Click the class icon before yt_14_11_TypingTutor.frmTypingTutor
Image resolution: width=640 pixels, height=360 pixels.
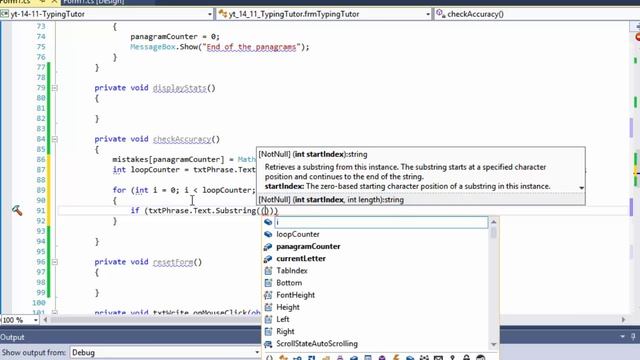pyautogui.click(x=223, y=14)
